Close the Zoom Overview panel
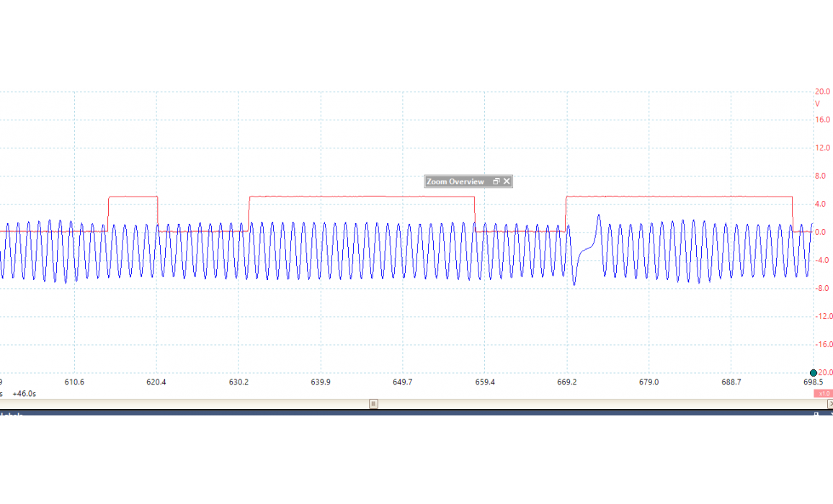Viewport: 833px width, 504px height. (x=507, y=182)
